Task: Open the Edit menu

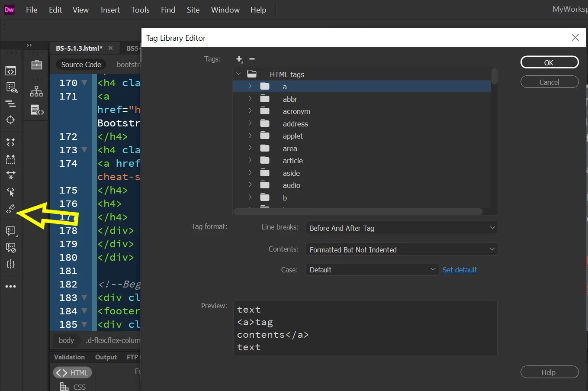Action: point(55,10)
